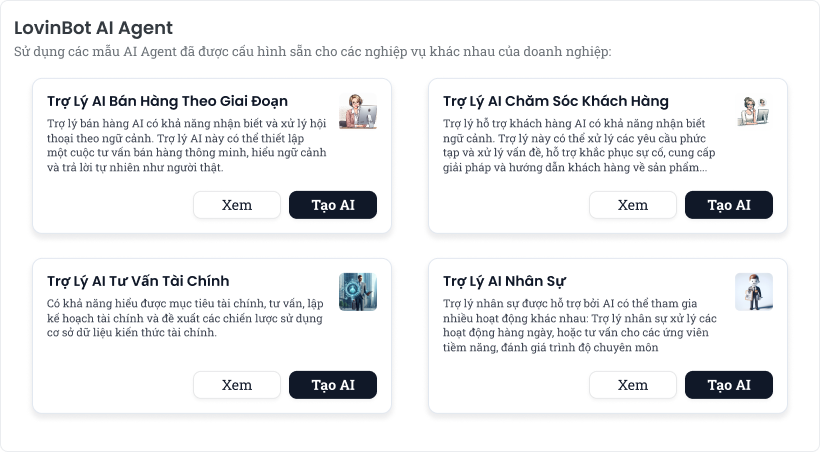Create AI from customer care template
This screenshot has width=820, height=452.
point(729,205)
